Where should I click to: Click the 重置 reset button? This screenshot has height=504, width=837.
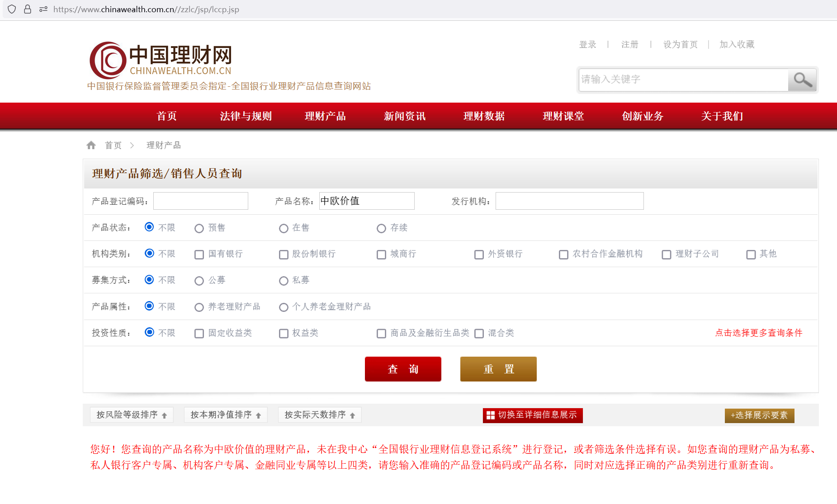(x=498, y=369)
